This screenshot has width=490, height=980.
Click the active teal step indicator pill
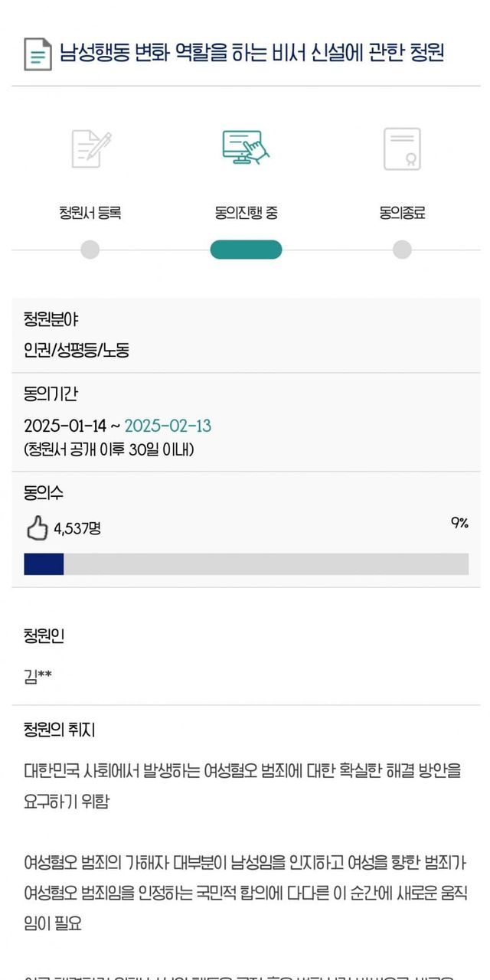point(246,250)
